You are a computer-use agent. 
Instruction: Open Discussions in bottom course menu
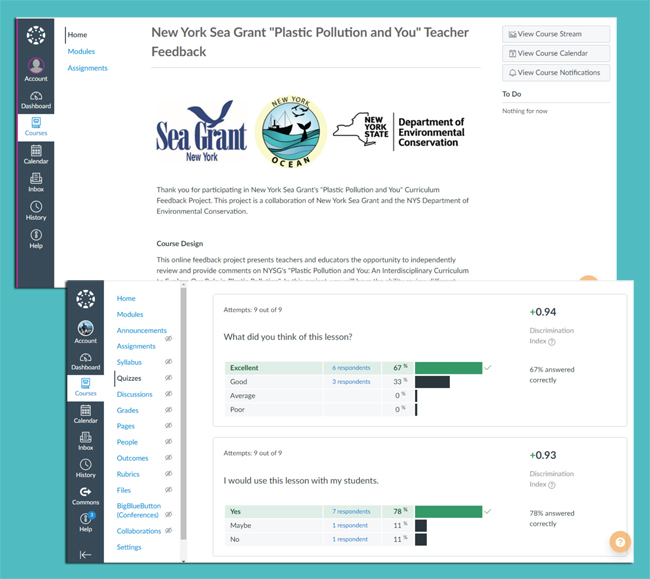134,394
